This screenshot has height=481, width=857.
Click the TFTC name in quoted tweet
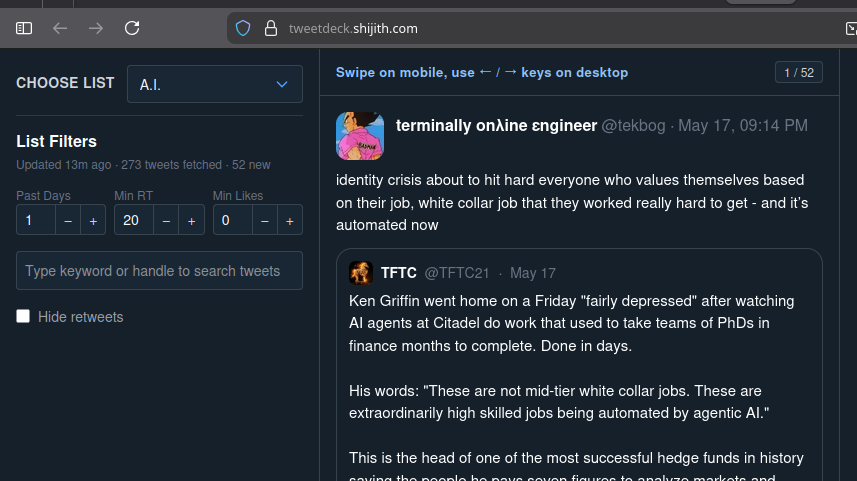(x=398, y=273)
